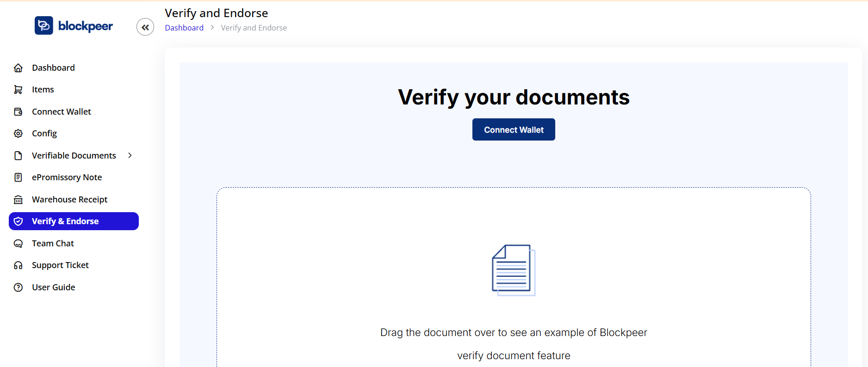Click the User Guide question mark icon
Viewport: 868px width, 367px height.
pyautogui.click(x=18, y=287)
